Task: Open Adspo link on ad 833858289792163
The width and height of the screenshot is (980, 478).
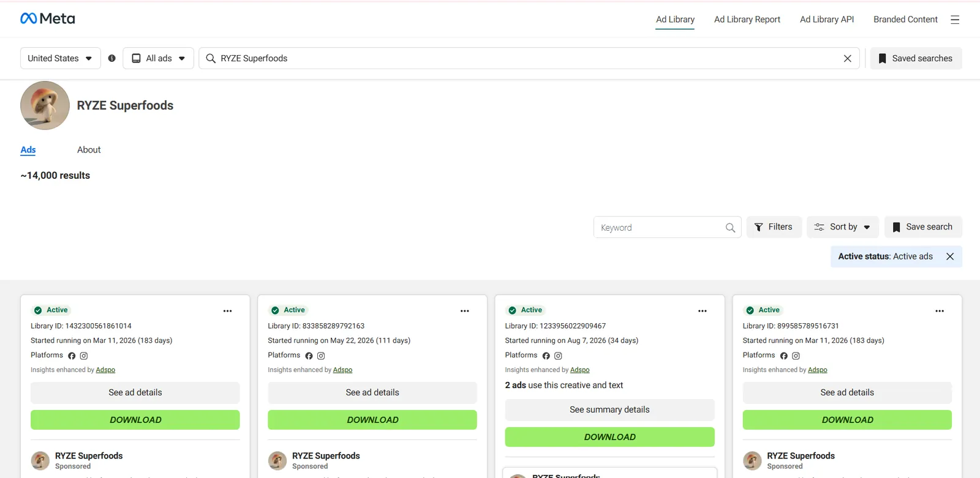Action: tap(342, 370)
